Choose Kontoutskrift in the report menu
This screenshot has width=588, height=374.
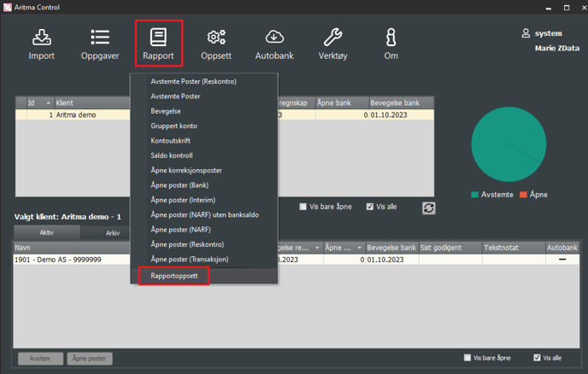coord(172,140)
